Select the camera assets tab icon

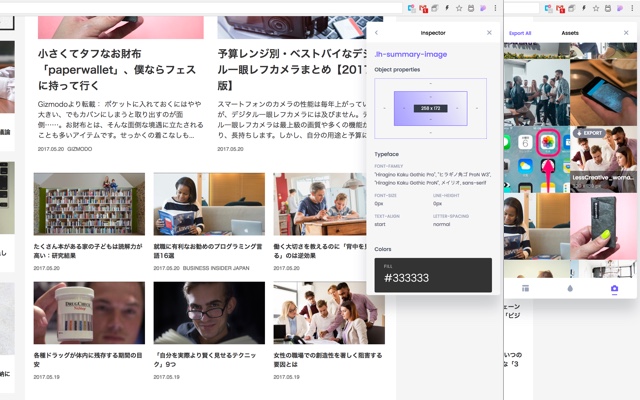[x=614, y=289]
